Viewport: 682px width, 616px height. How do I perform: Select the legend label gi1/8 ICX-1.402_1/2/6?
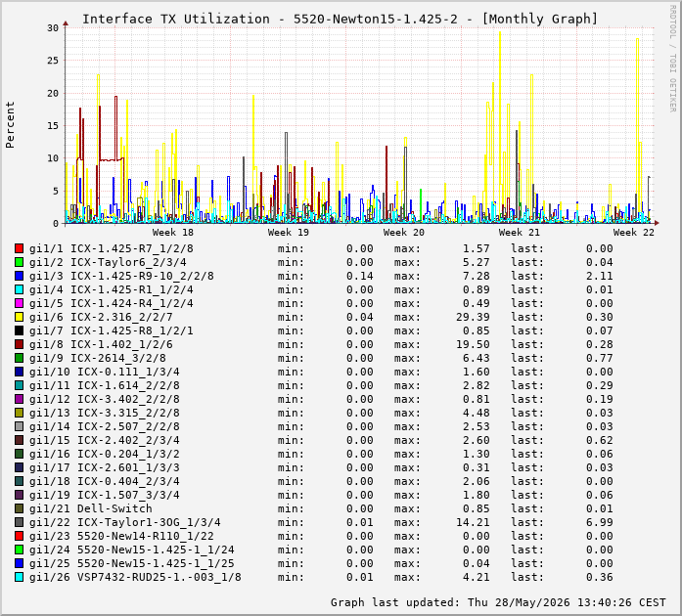101,344
